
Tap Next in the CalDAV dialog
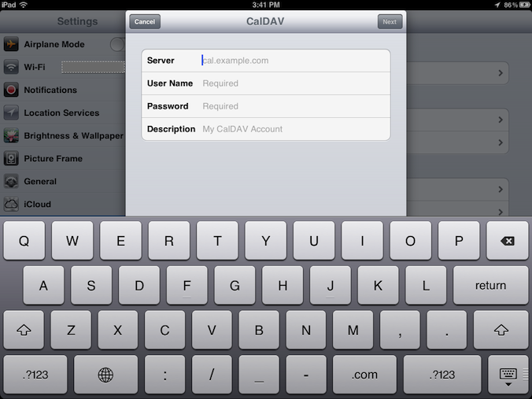pos(390,22)
